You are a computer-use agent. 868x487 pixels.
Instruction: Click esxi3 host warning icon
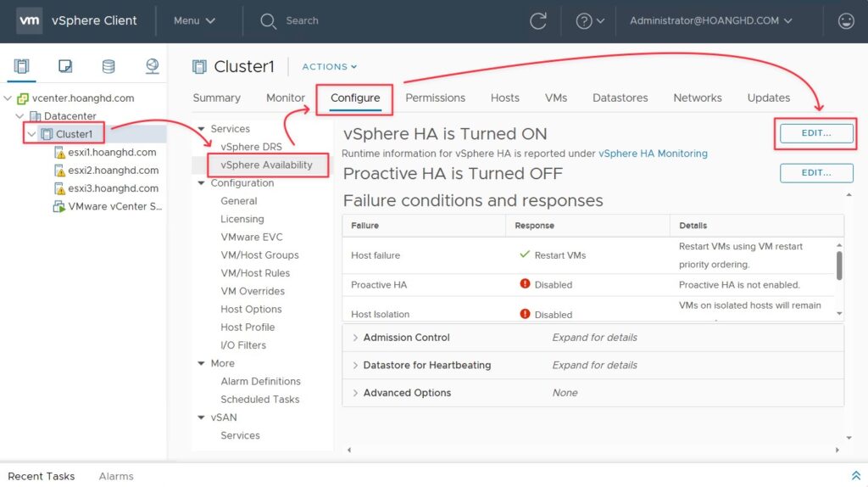[x=59, y=189]
